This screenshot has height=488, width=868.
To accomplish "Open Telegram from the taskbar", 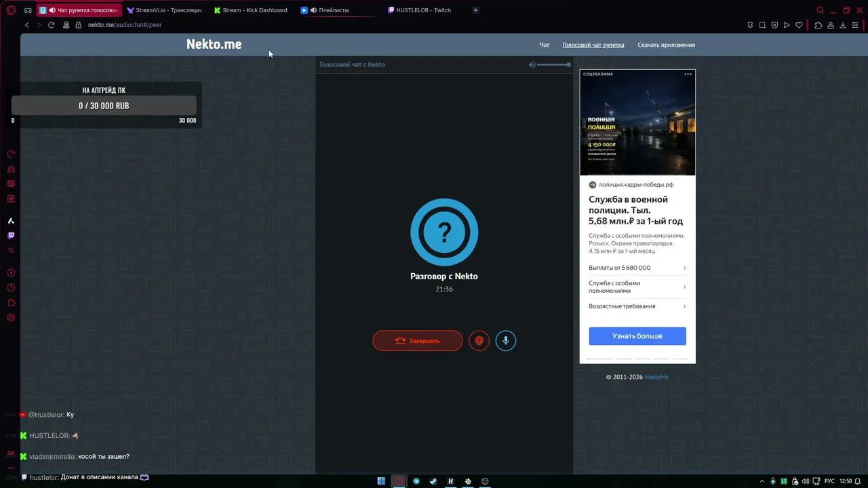I will click(x=416, y=481).
